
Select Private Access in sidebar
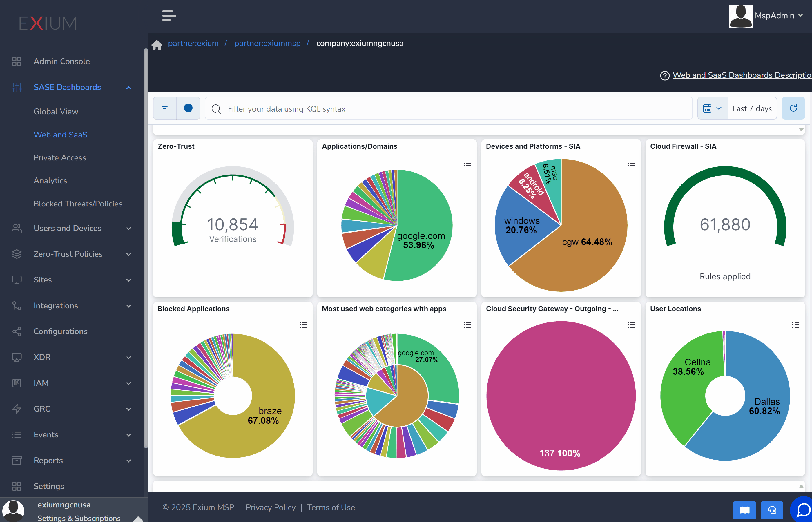point(60,158)
